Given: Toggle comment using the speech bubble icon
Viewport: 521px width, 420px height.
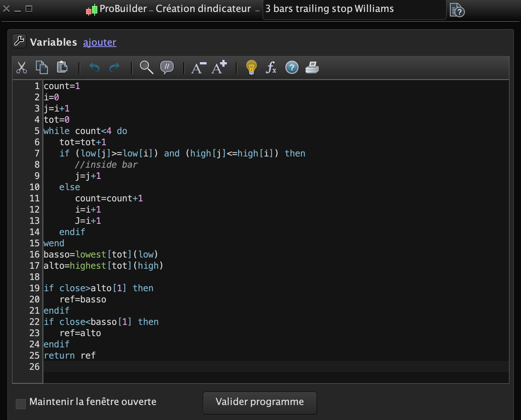Looking at the screenshot, I should (167, 68).
